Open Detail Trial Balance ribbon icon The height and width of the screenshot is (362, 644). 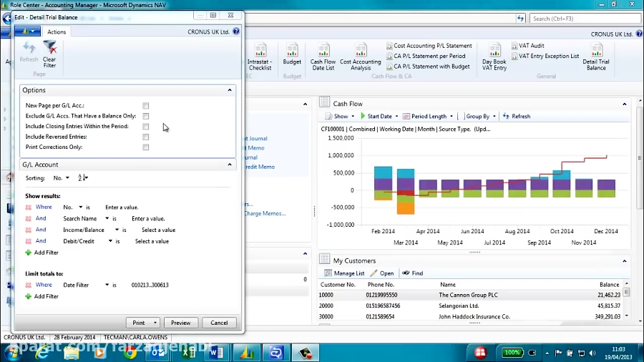(596, 57)
